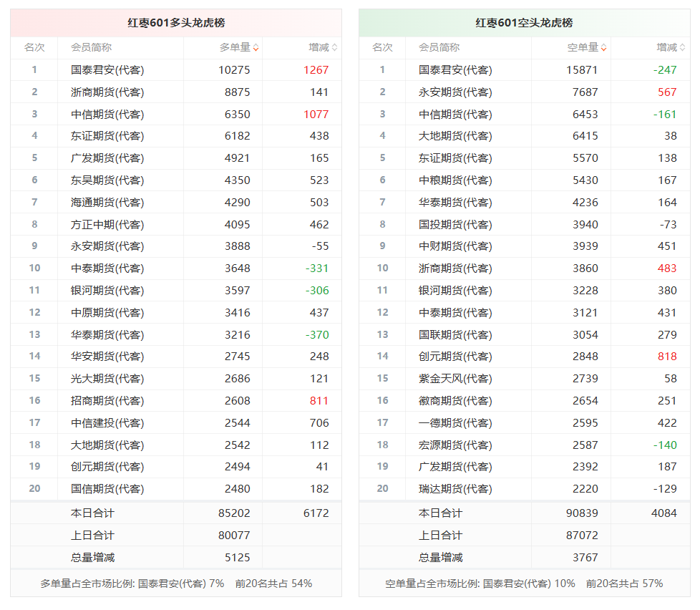Click long total 85202

pyautogui.click(x=234, y=513)
